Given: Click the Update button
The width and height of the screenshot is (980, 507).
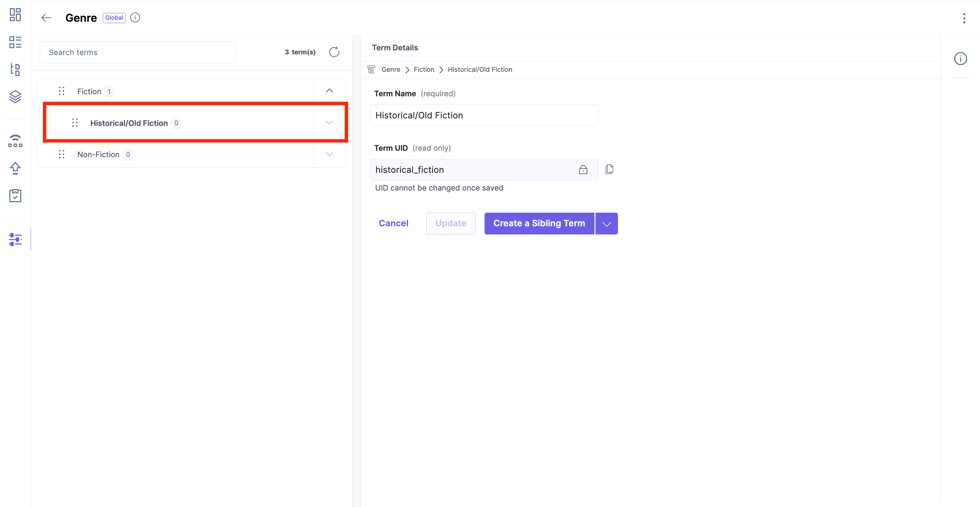Looking at the screenshot, I should [x=451, y=224].
